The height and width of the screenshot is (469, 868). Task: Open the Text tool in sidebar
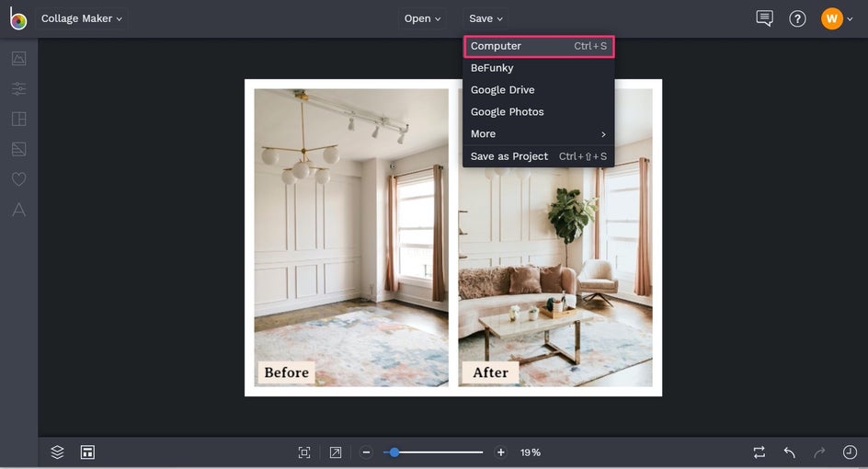(18, 210)
